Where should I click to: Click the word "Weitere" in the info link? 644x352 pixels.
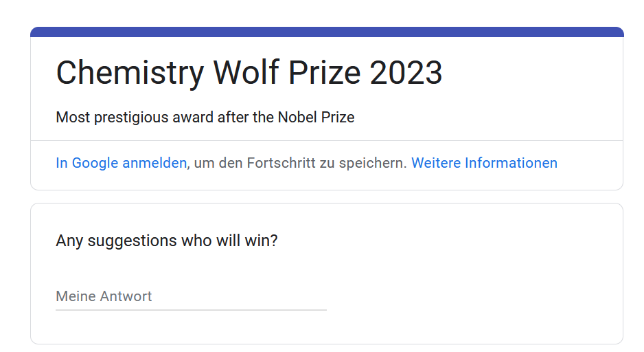436,163
